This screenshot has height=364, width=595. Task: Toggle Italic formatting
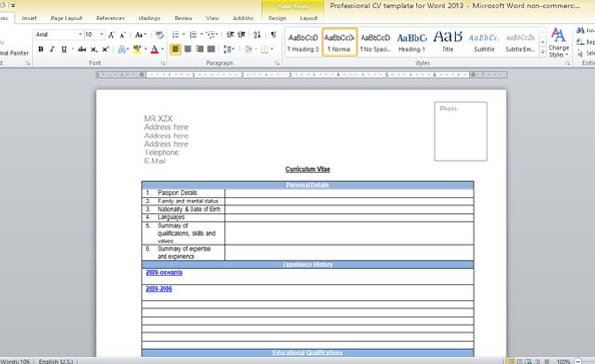pyautogui.click(x=52, y=49)
